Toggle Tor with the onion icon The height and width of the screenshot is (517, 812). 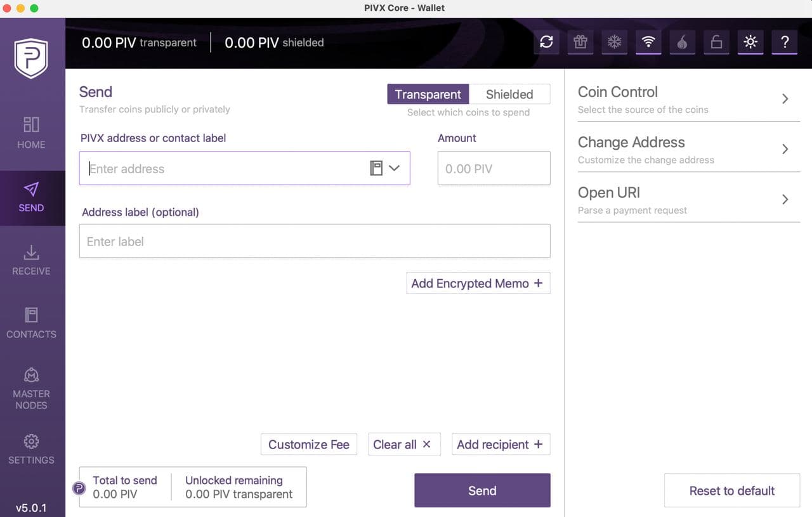tap(683, 43)
